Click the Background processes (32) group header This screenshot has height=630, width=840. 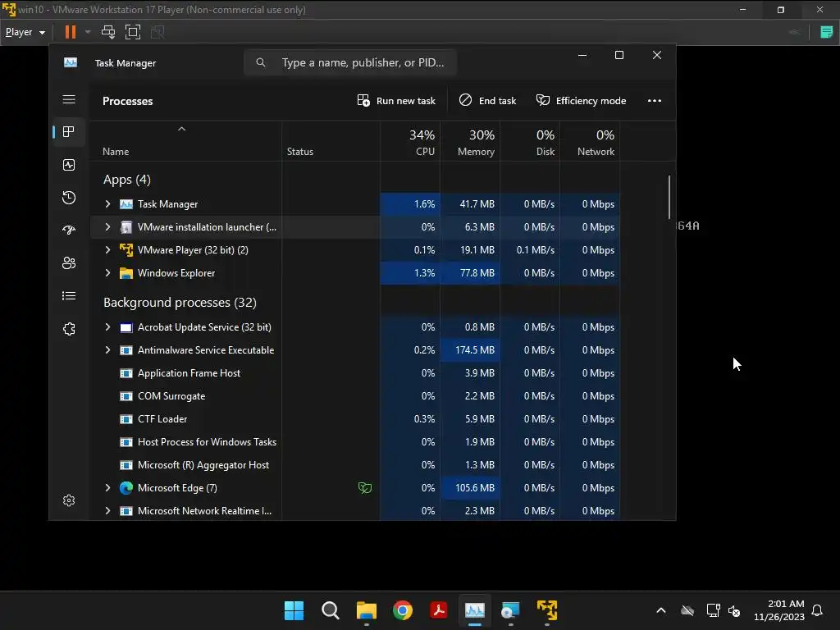coord(180,302)
